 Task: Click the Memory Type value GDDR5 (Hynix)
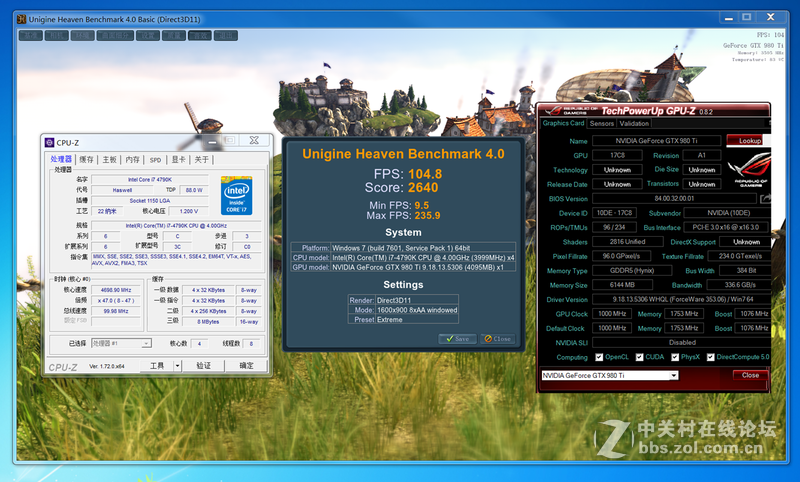pos(632,271)
